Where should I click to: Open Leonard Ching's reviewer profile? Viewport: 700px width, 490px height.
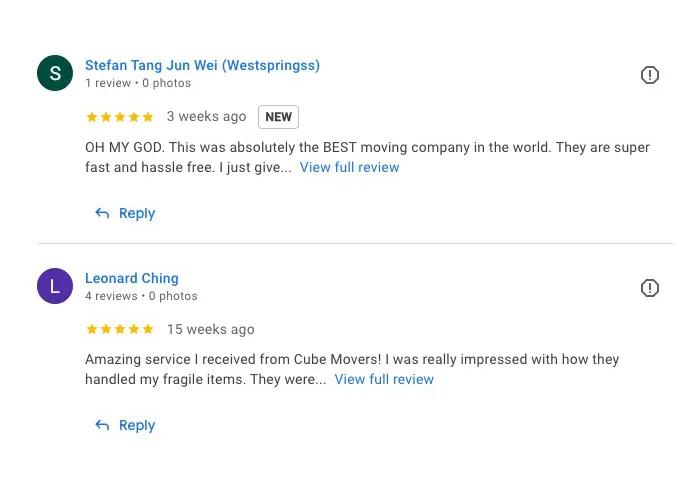click(132, 278)
